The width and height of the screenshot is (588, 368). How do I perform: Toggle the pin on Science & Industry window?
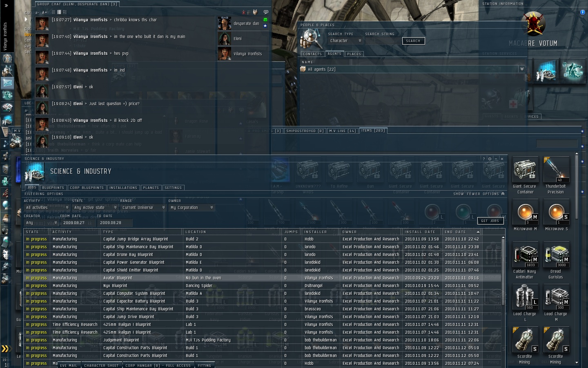(490, 159)
